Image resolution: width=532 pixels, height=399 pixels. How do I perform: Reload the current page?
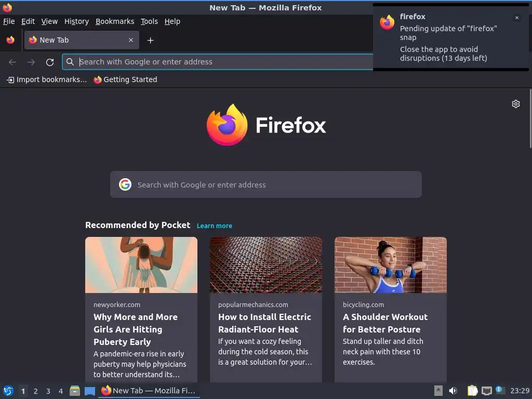50,62
